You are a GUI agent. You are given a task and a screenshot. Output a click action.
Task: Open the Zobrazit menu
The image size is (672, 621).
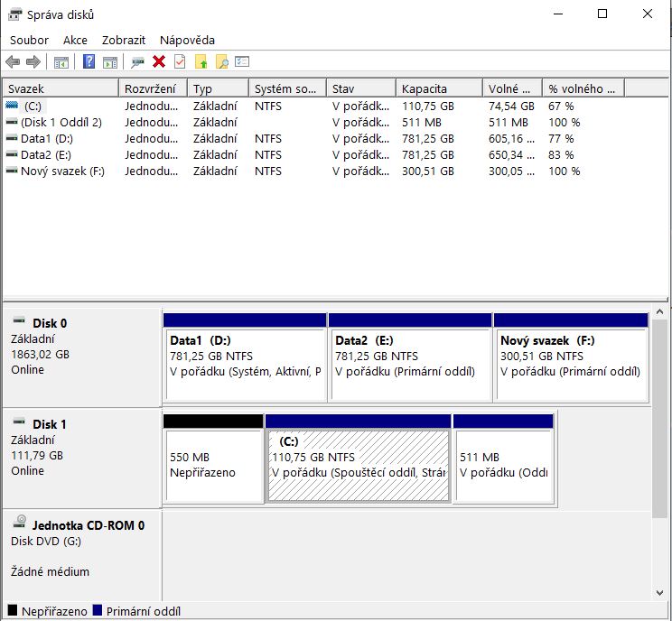pos(123,40)
